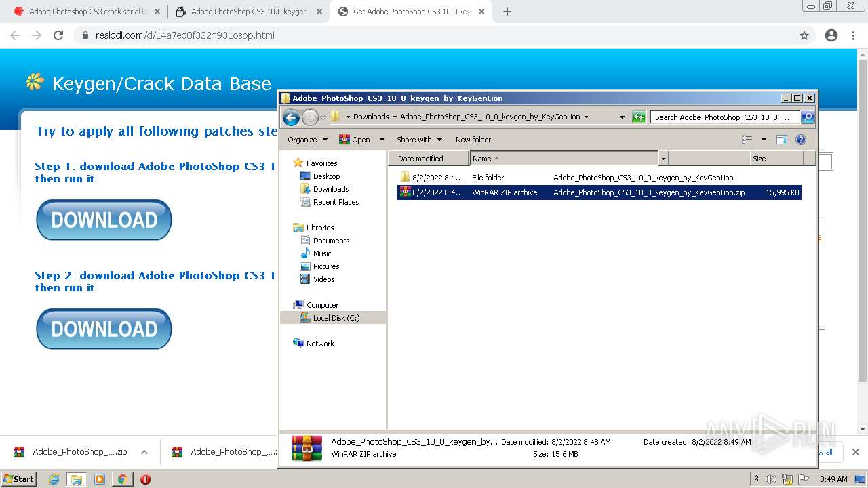Go back in Explorer window
The width and height of the screenshot is (868, 488).
coord(291,117)
